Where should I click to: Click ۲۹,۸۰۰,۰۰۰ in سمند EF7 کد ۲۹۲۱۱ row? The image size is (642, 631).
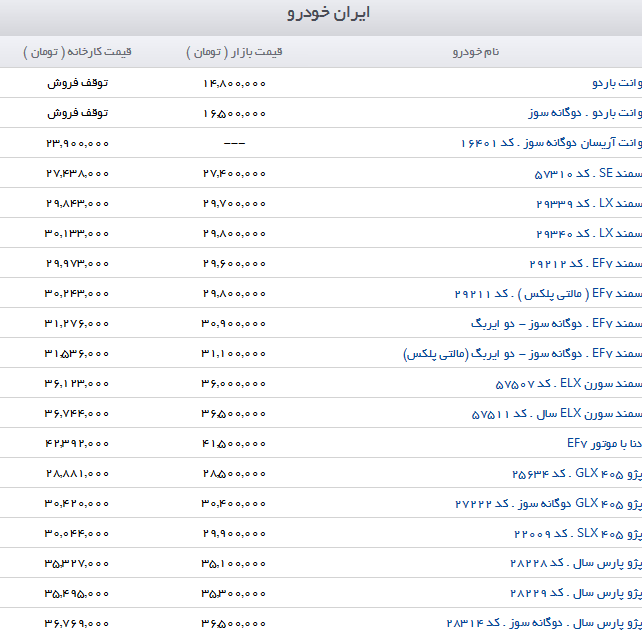(234, 294)
